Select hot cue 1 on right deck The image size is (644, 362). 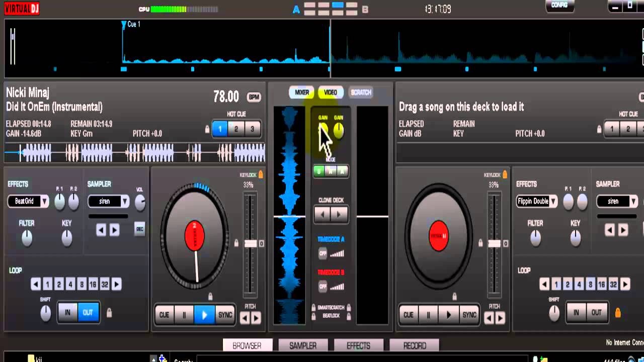tap(612, 129)
